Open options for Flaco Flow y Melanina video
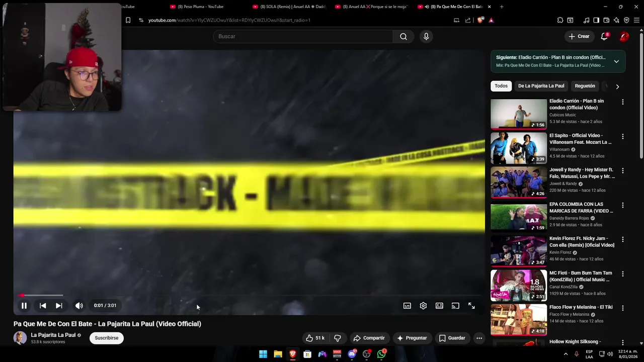The height and width of the screenshot is (362, 644). tap(622, 308)
